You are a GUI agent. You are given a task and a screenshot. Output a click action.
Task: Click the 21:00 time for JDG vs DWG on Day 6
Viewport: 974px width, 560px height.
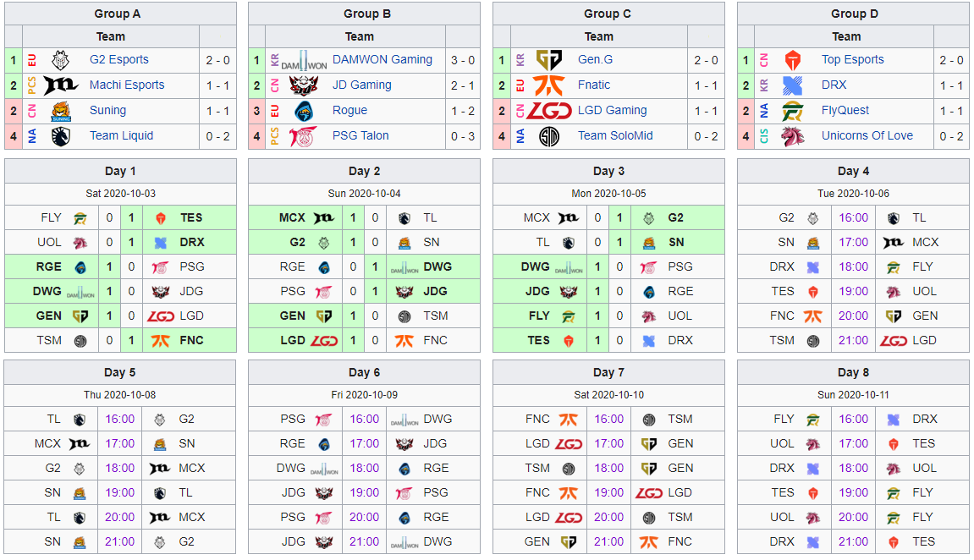pos(364,542)
